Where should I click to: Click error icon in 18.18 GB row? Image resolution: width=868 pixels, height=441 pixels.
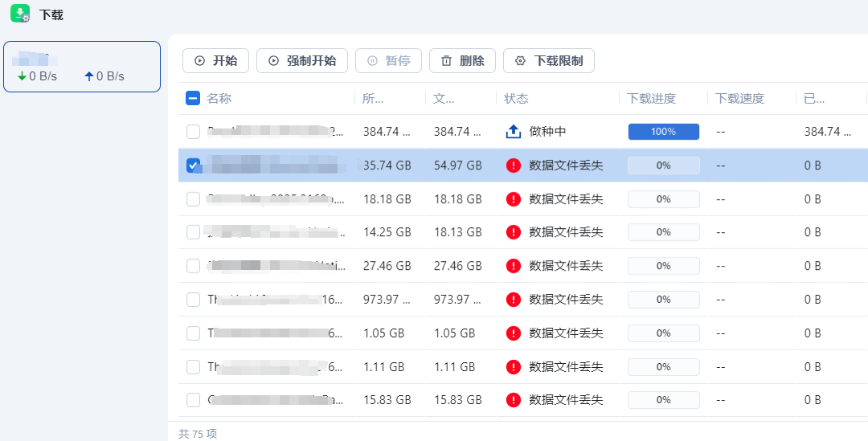[514, 199]
